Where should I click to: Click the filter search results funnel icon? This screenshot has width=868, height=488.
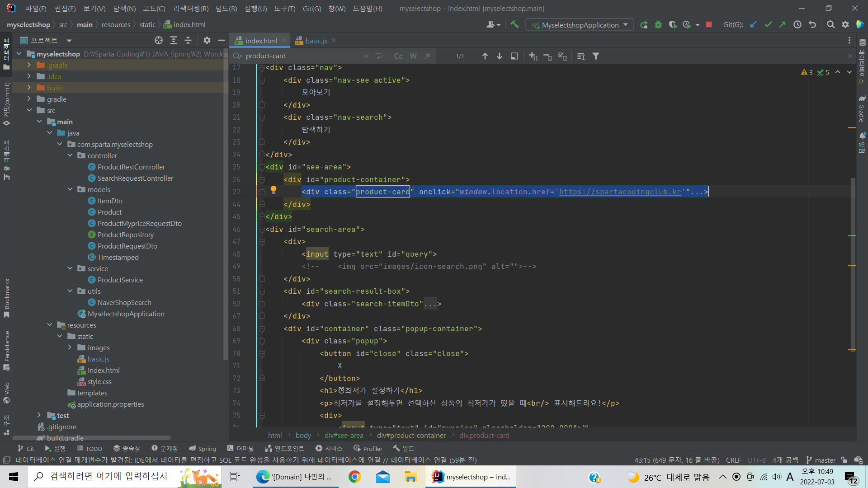click(x=596, y=56)
